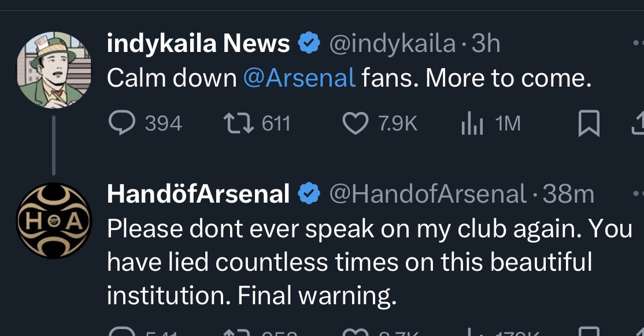Viewport: 644px width, 336px height.
Task: Open the 38m timestamp of the reply
Action: click(568, 194)
